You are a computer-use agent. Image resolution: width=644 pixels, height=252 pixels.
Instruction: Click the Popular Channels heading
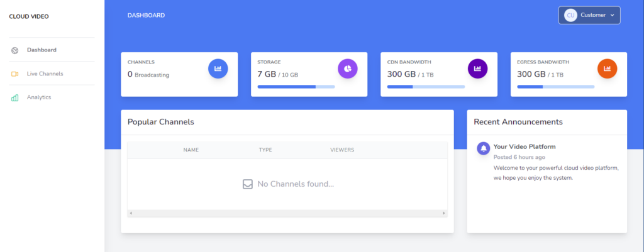click(161, 122)
